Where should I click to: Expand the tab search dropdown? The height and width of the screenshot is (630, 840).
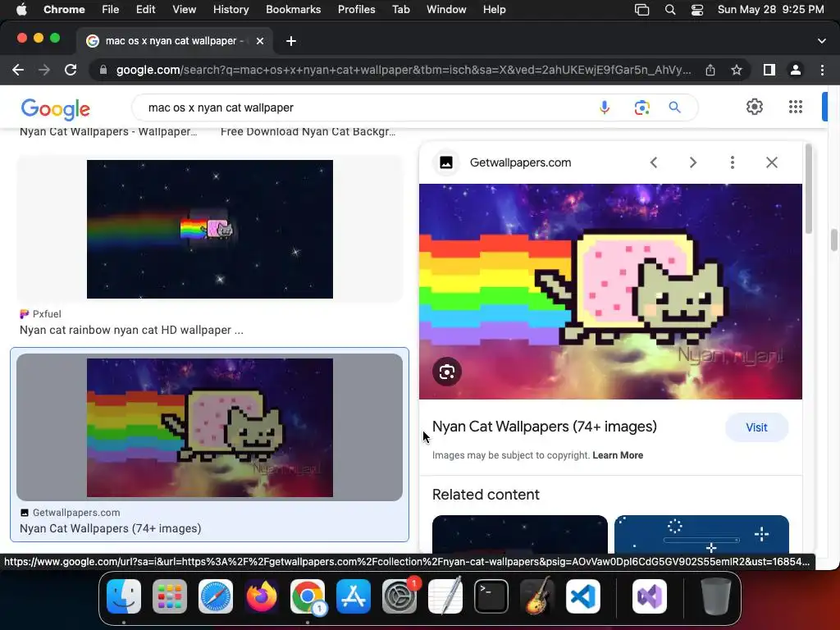(821, 41)
